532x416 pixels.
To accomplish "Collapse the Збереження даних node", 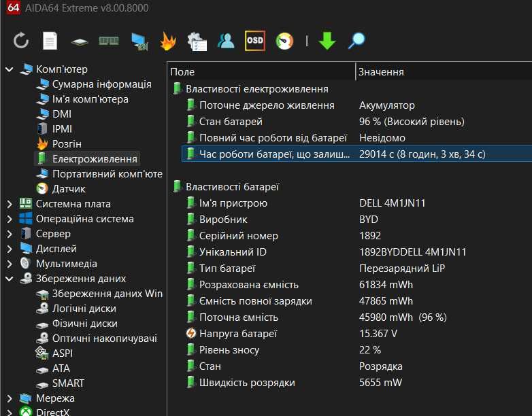I will tap(10, 278).
